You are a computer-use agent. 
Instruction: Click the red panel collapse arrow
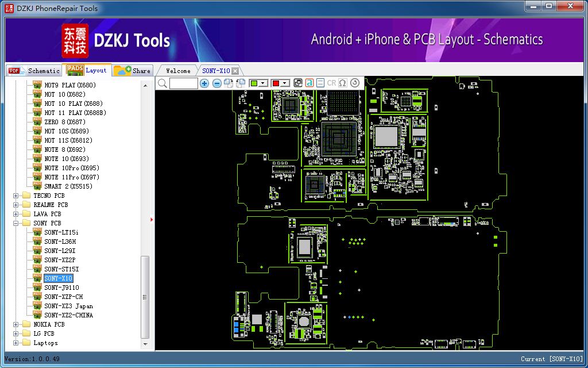(152, 219)
